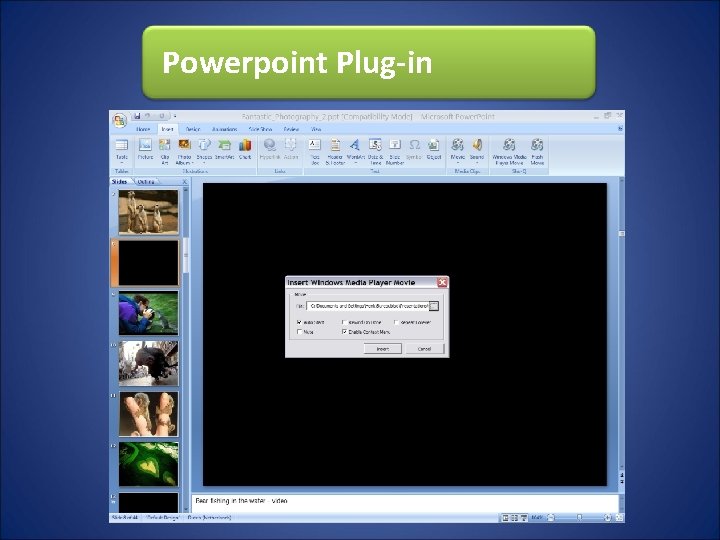
Task: Toggle the Rewind checkbox in the dialog
Action: click(344, 322)
